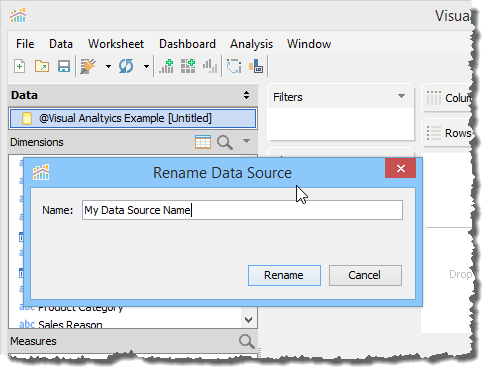Expand the Filters shelf dropdown arrow
The width and height of the screenshot is (490, 374).
[x=402, y=96]
